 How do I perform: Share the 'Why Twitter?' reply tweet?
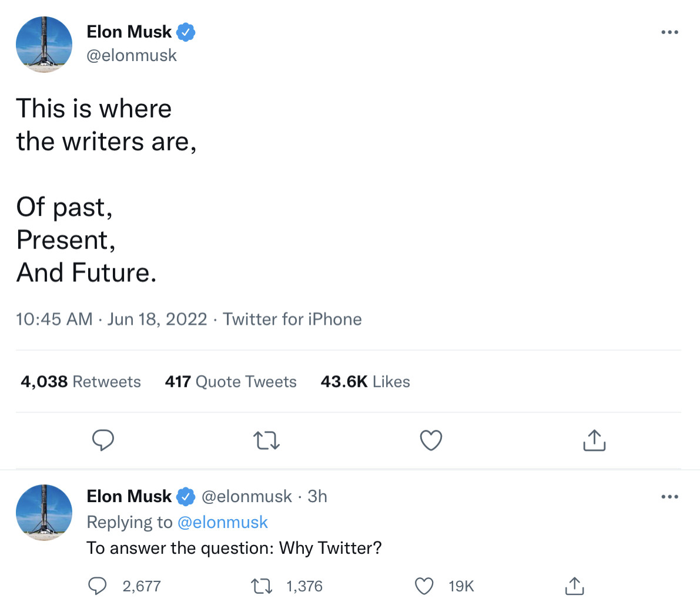coord(574,585)
